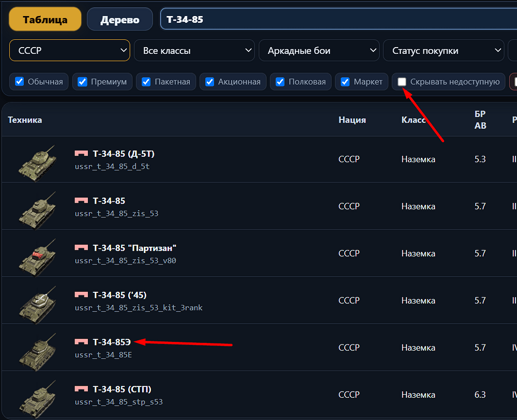Switch to the Таблица view tab
This screenshot has height=420, width=517.
pos(45,20)
